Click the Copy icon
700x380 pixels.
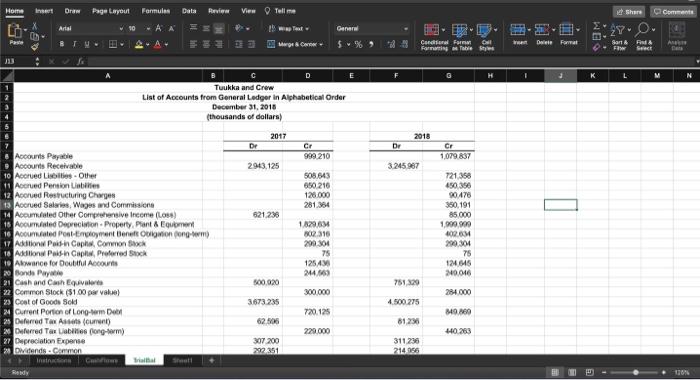[34, 37]
